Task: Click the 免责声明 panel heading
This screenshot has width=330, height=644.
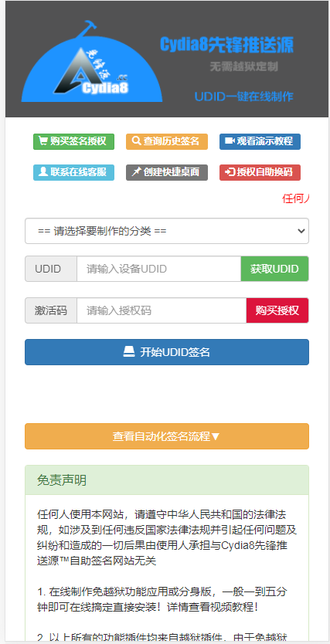Action: (167, 480)
